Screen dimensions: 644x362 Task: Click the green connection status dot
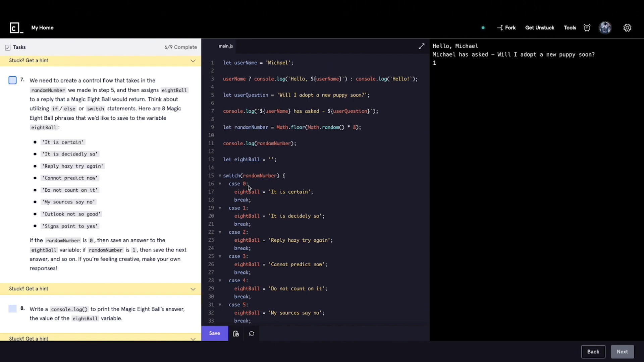point(483,28)
